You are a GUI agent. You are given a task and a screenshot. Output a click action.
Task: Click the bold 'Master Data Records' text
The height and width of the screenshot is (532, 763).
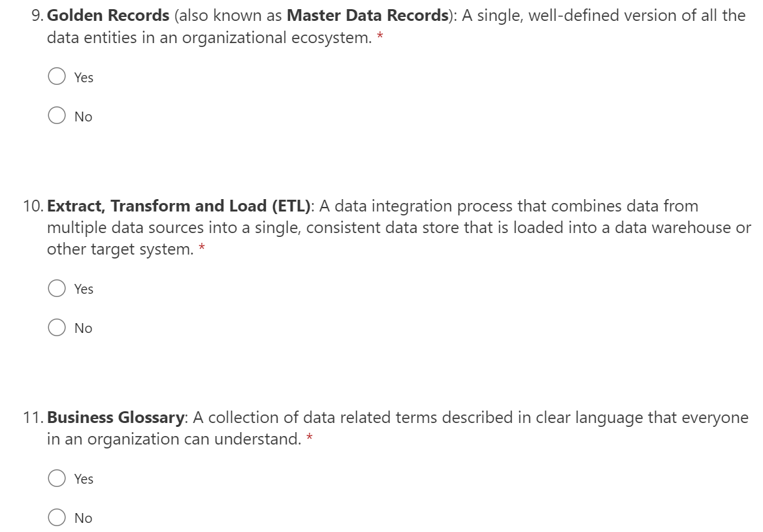point(366,16)
